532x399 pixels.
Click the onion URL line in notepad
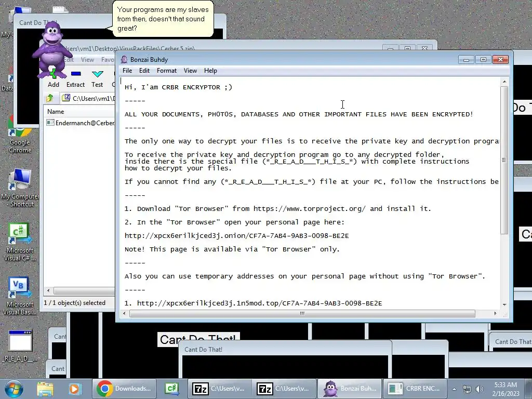pyautogui.click(x=236, y=236)
